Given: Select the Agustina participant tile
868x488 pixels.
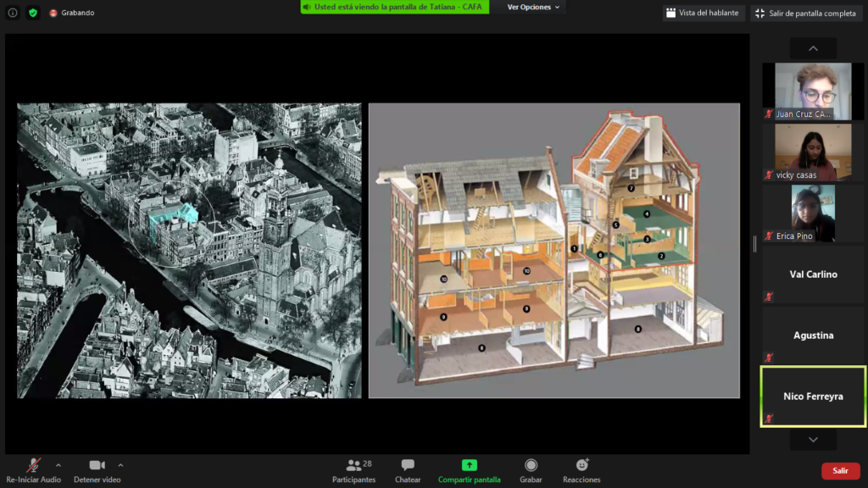Looking at the screenshot, I should point(813,335).
